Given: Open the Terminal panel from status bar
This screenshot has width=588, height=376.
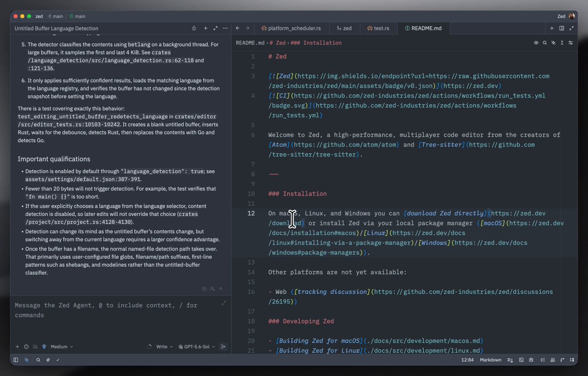Looking at the screenshot, I should click(521, 360).
